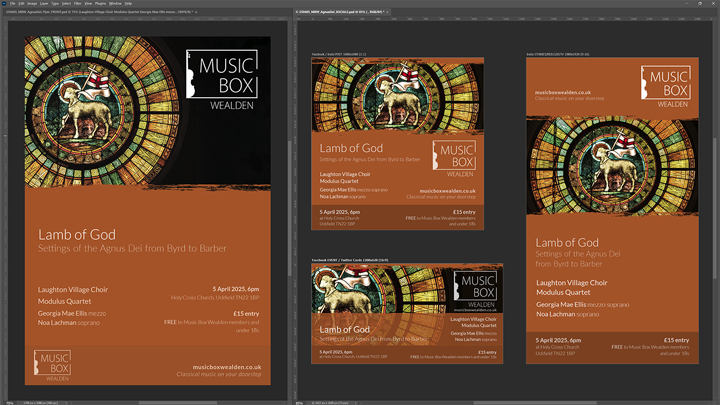
Task: Click 'Modulus Quartet' text on the flyer
Action: (x=64, y=301)
